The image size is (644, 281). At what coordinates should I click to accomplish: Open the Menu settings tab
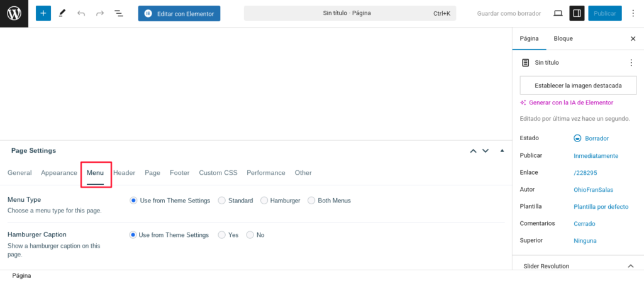(96, 173)
